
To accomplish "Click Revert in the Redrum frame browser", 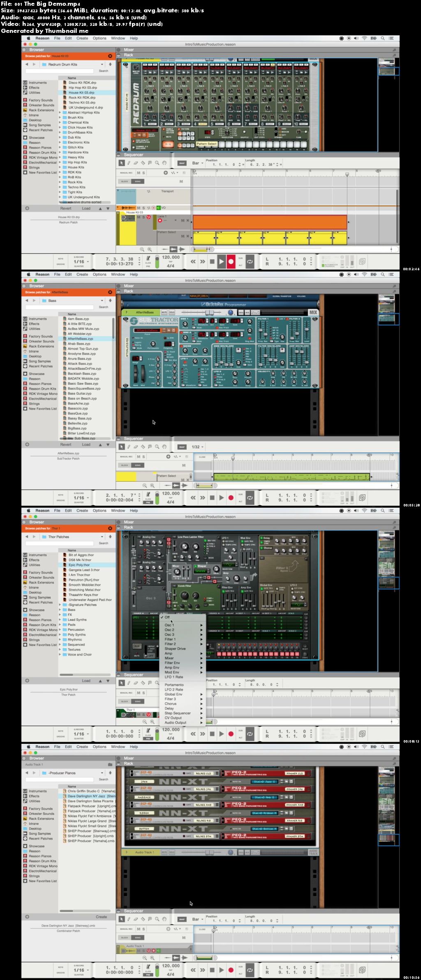I will click(66, 208).
